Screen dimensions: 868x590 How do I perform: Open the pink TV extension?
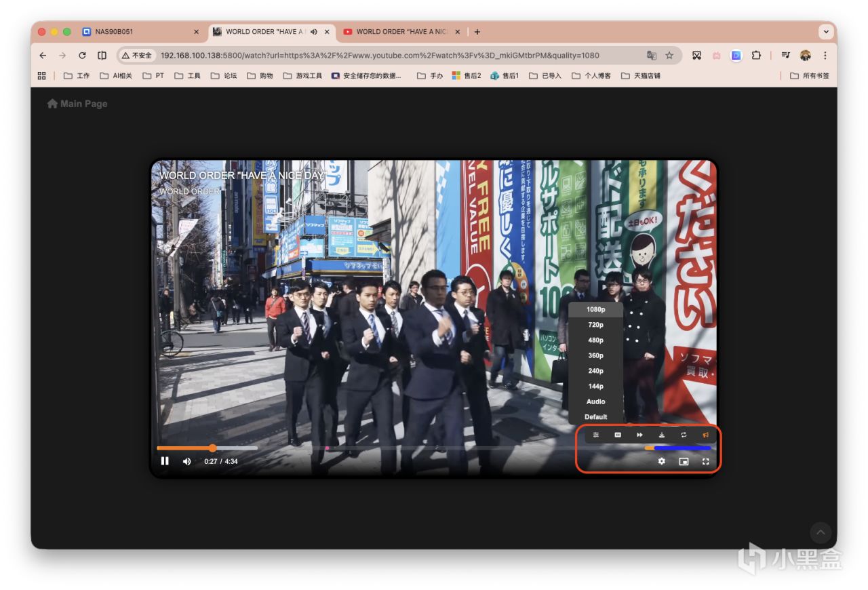pos(716,56)
